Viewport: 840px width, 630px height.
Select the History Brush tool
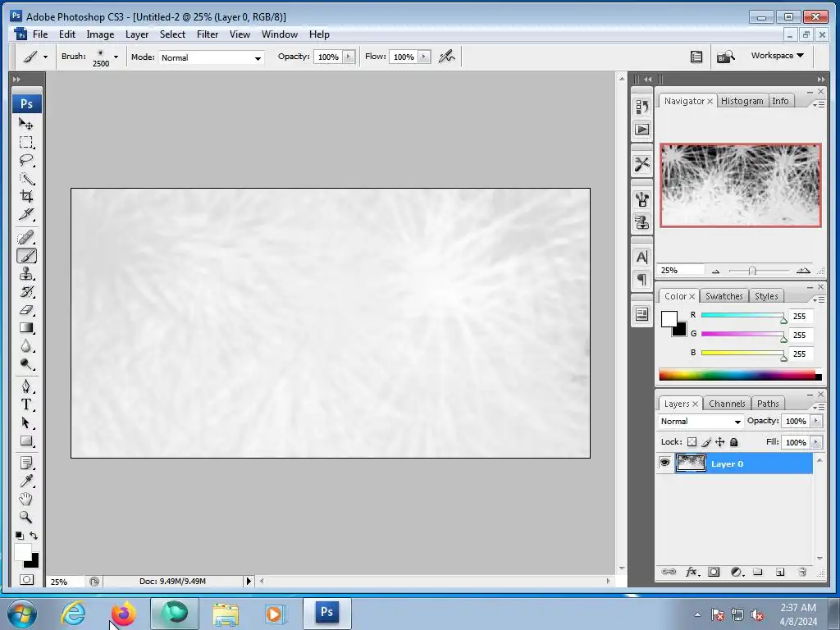click(26, 292)
